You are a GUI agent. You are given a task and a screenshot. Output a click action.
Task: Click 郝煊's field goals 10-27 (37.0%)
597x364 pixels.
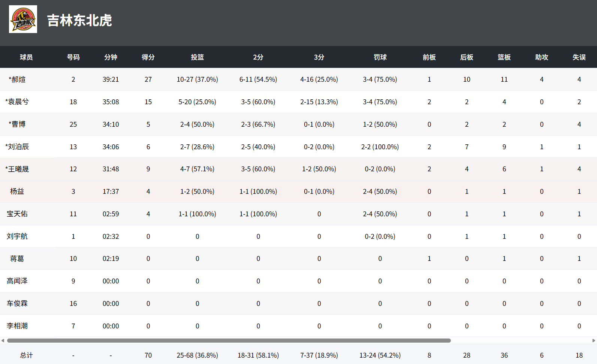(x=197, y=79)
